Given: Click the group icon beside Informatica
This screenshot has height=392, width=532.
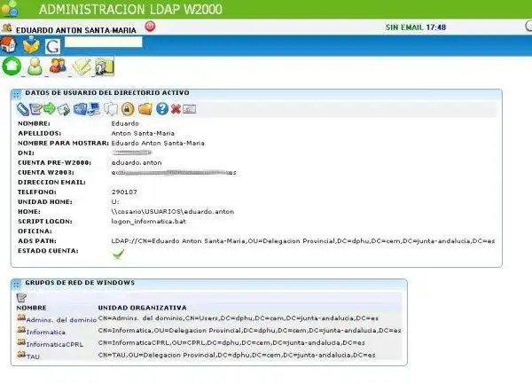Looking at the screenshot, I should [21, 330].
